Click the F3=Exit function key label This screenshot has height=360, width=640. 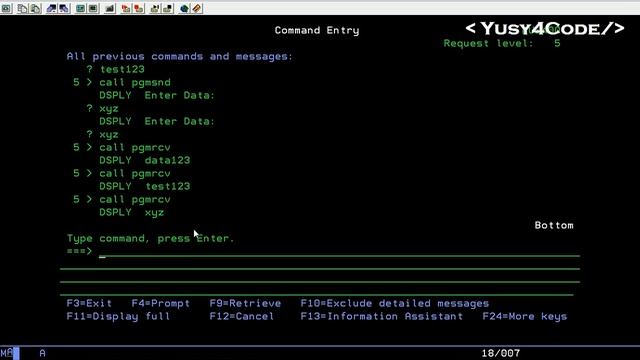[x=89, y=303]
